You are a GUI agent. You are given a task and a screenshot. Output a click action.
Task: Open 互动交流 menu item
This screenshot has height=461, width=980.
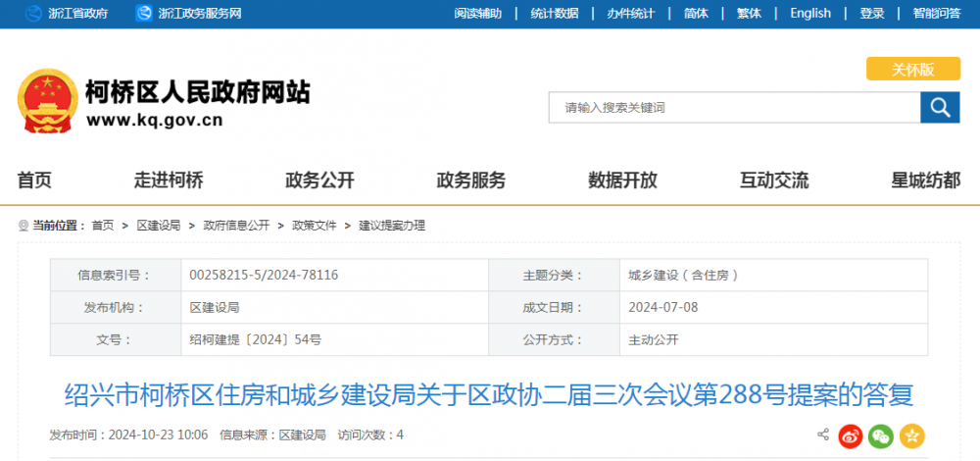774,180
